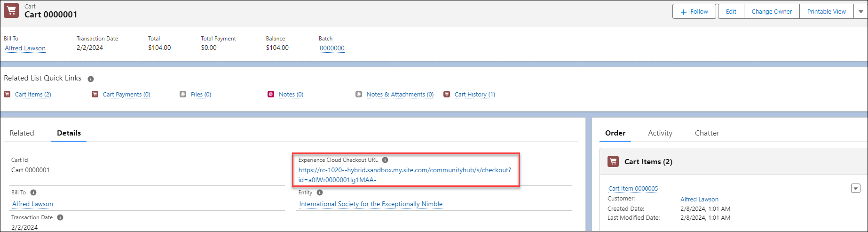Screen dimensions: 868x232
Task: Click the Notes quick link icon
Action: pyautogui.click(x=271, y=94)
